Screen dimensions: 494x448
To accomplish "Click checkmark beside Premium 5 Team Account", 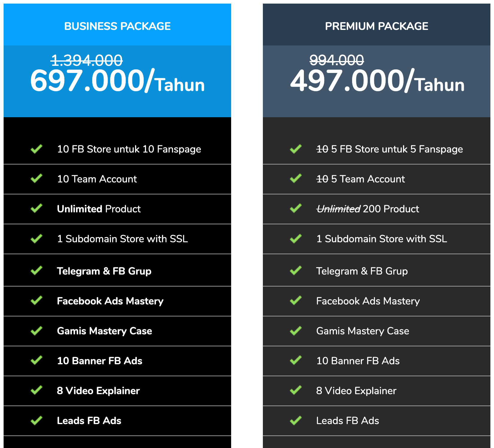I will (x=296, y=179).
